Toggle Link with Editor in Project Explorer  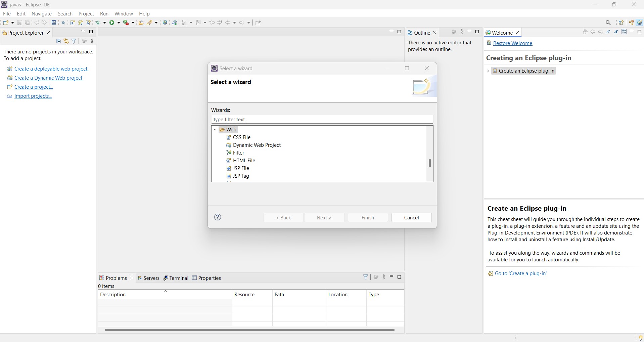click(x=66, y=41)
